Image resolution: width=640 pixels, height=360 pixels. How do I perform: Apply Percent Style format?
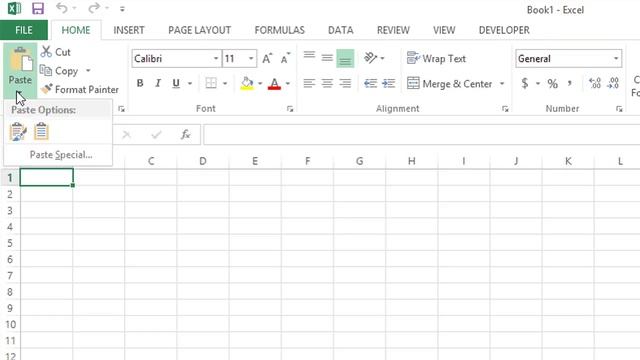pos(553,84)
